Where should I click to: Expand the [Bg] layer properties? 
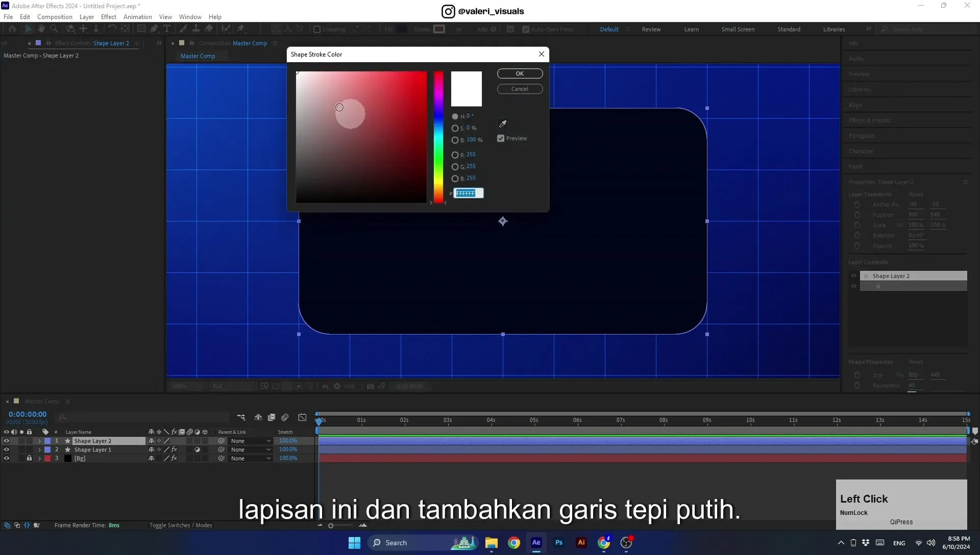[39, 459]
